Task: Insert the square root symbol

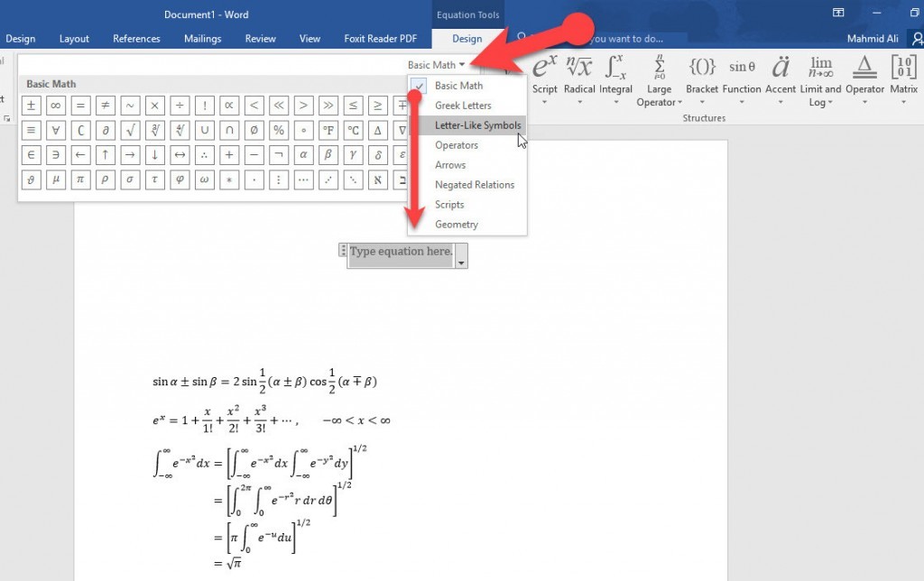Action: (130, 130)
